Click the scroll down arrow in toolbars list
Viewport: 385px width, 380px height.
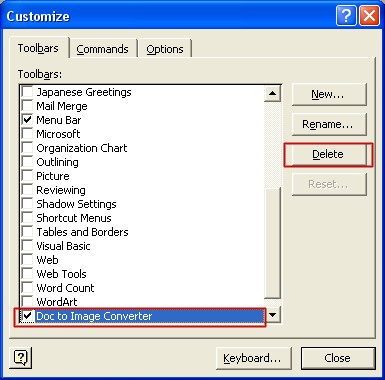273,314
